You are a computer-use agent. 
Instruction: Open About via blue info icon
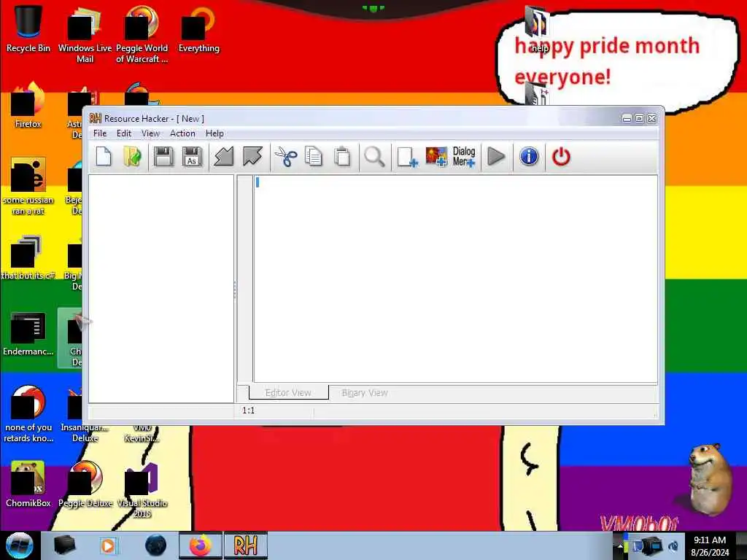pos(529,157)
